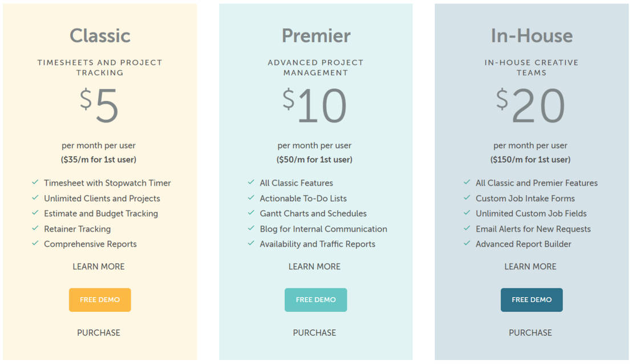Click Purchase for the In-House plan
Screen dimensions: 632x364
coord(530,333)
